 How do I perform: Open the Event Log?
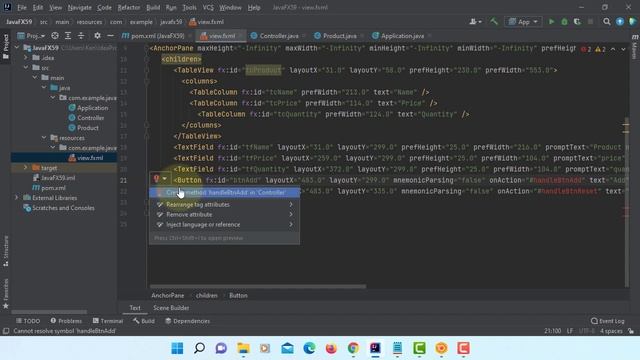click(608, 321)
